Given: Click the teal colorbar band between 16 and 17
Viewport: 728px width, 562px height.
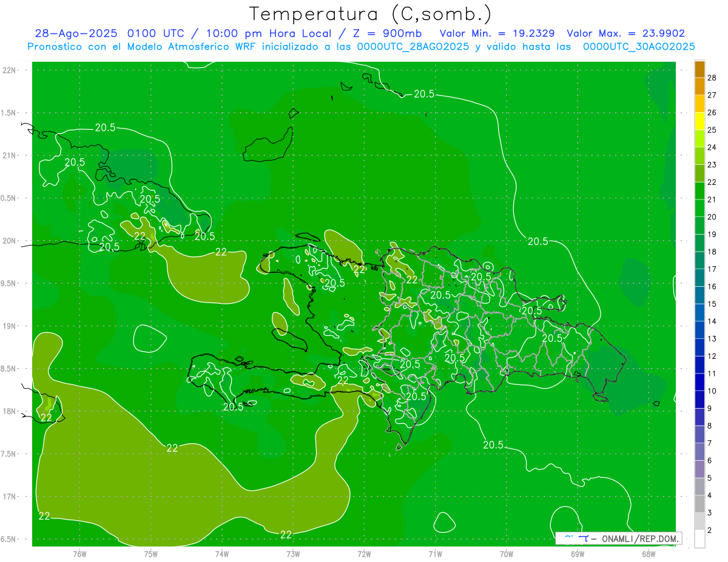Looking at the screenshot, I should (700, 278).
